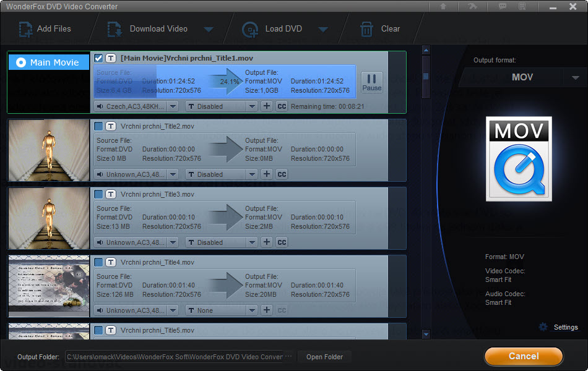Uncheck the Main Movie Title1 checkbox
The width and height of the screenshot is (588, 371).
tap(98, 58)
